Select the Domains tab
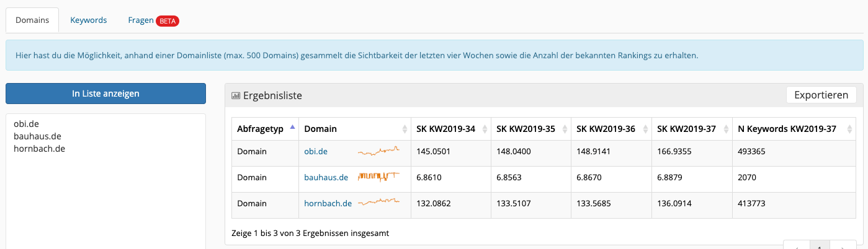The height and width of the screenshot is (249, 868). point(32,20)
